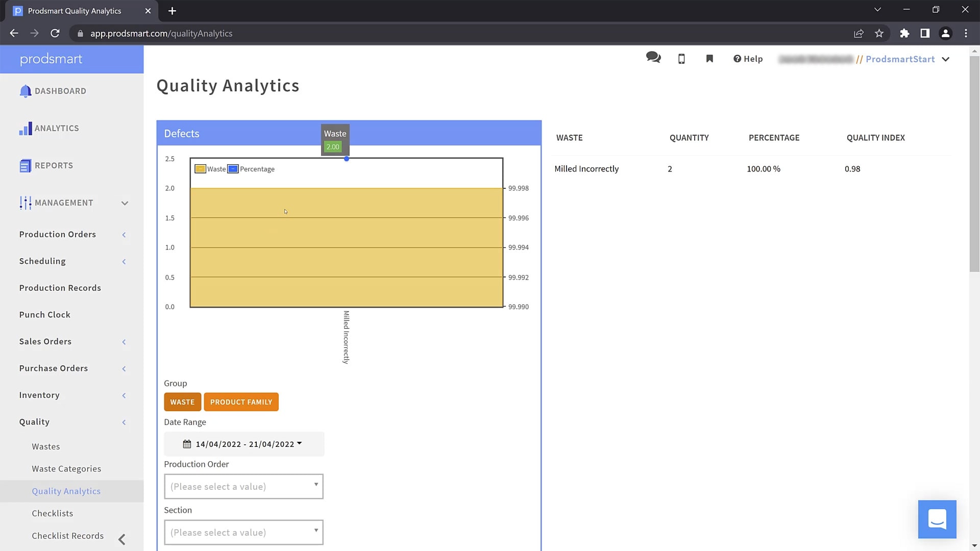Open the Section dropdown
Image resolution: width=980 pixels, height=551 pixels.
coord(243,532)
